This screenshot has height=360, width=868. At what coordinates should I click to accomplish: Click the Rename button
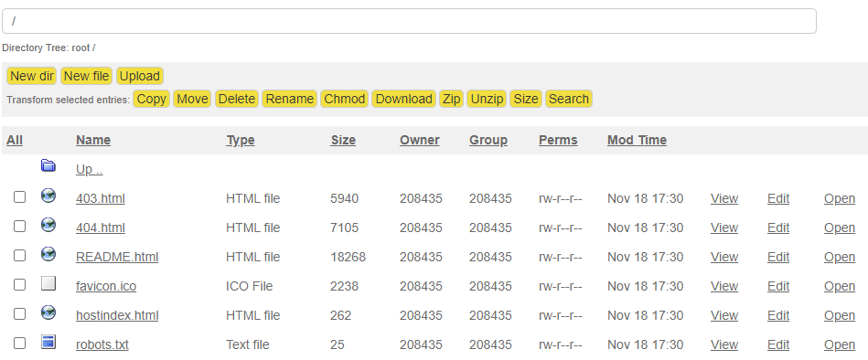click(x=290, y=99)
